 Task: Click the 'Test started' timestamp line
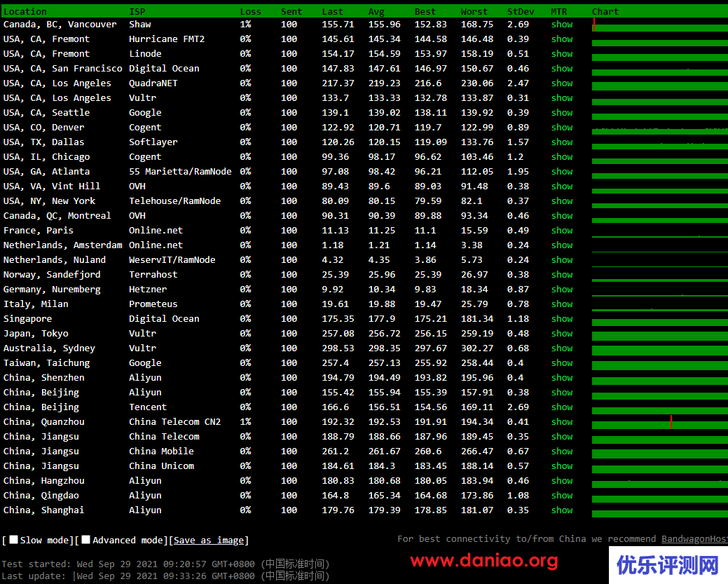point(165,564)
